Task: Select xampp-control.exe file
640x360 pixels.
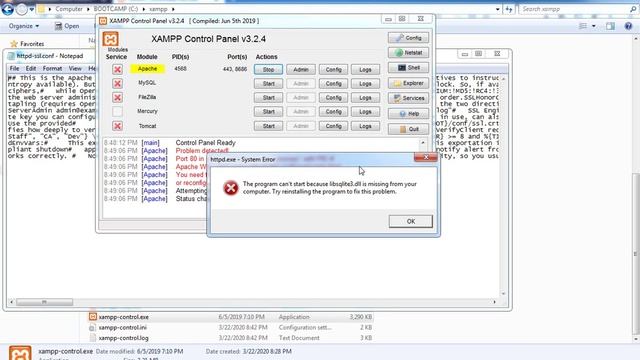Action: (x=230, y=317)
